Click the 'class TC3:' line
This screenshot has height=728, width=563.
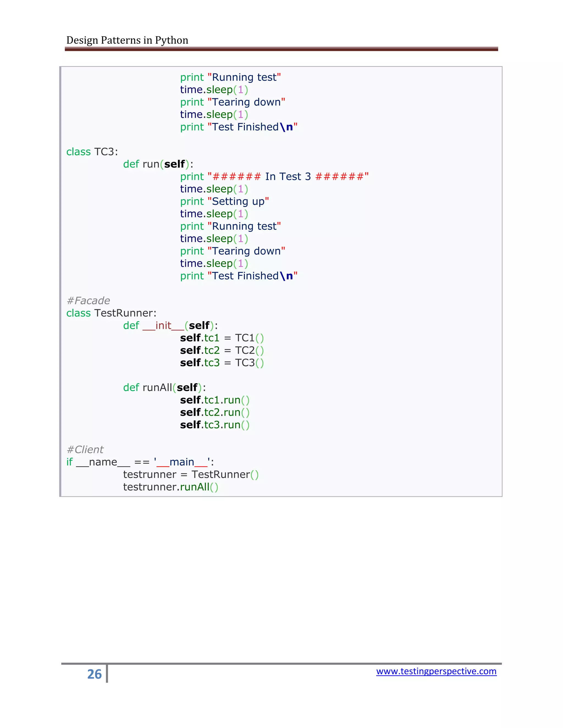92,152
